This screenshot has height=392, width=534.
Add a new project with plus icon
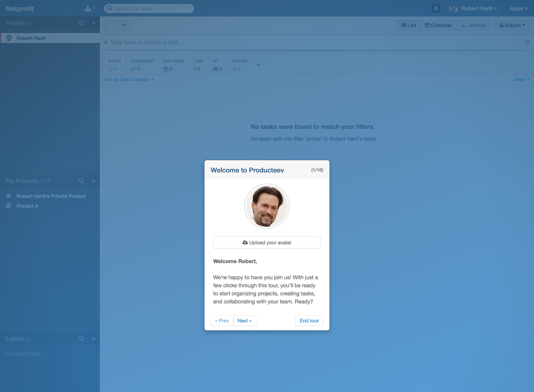pyautogui.click(x=93, y=181)
